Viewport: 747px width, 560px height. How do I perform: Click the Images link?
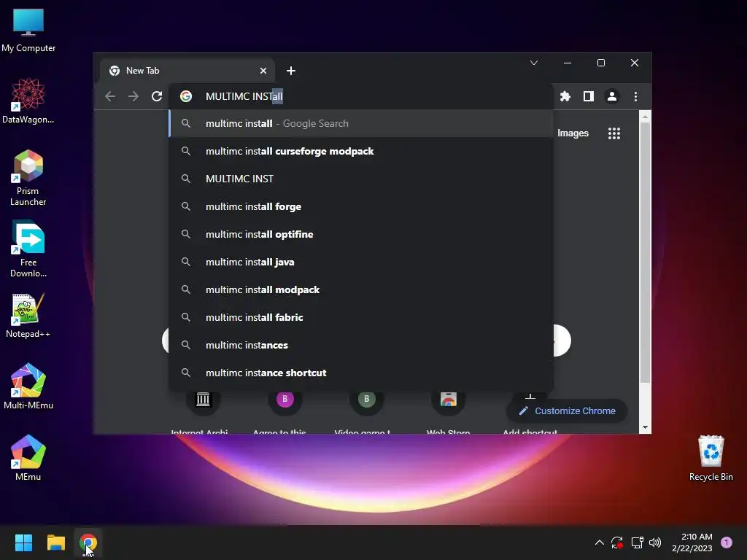point(573,133)
